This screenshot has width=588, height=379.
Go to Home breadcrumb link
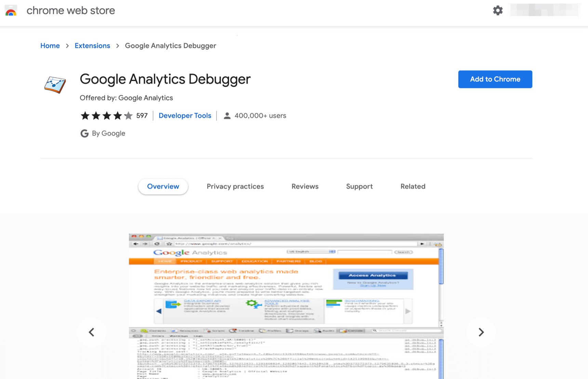(50, 46)
